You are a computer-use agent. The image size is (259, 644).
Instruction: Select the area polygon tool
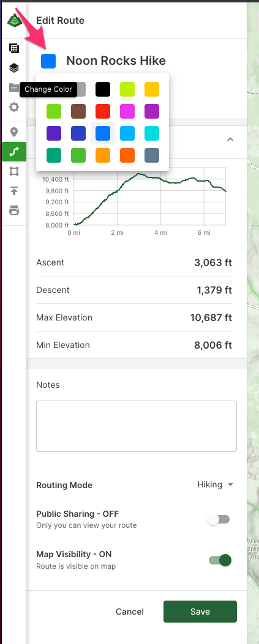[x=14, y=171]
